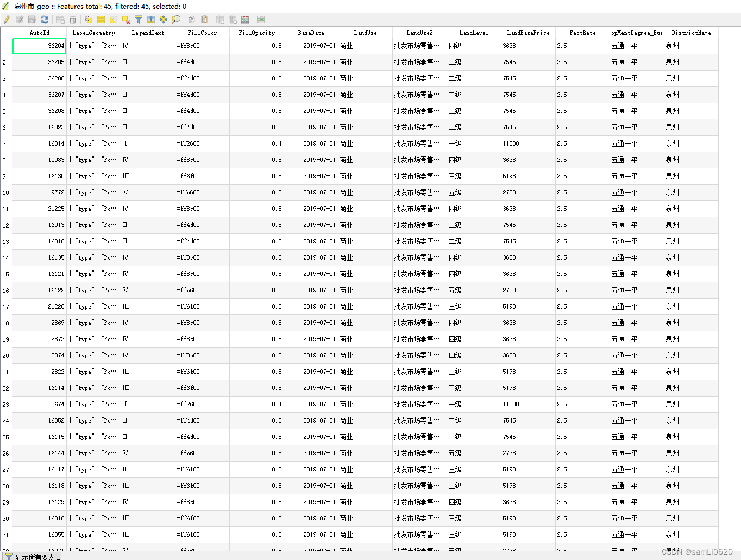Click the deselect all features icon
This screenshot has width=741, height=560.
[126, 20]
